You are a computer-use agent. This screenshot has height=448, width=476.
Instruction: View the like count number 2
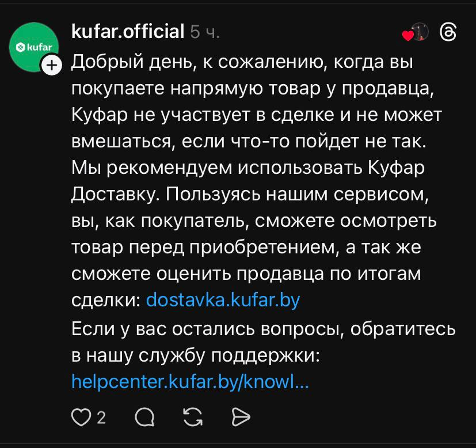pyautogui.click(x=101, y=417)
